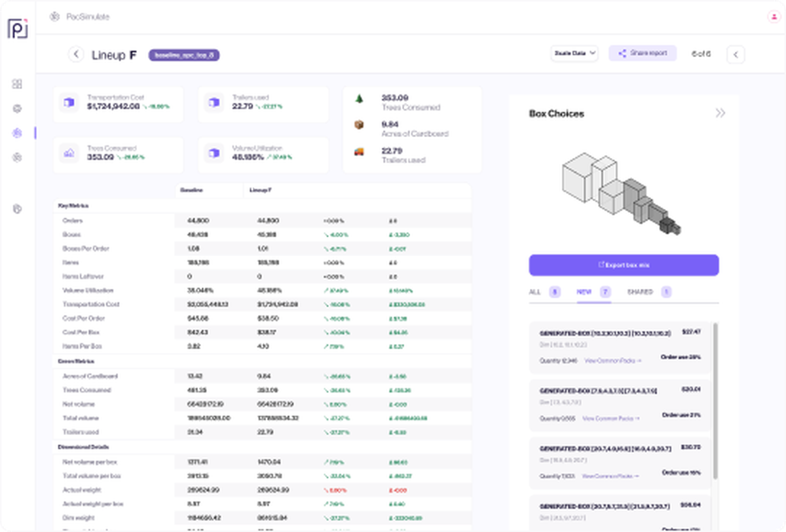Click the Share report button
This screenshot has width=786, height=532.
[643, 53]
